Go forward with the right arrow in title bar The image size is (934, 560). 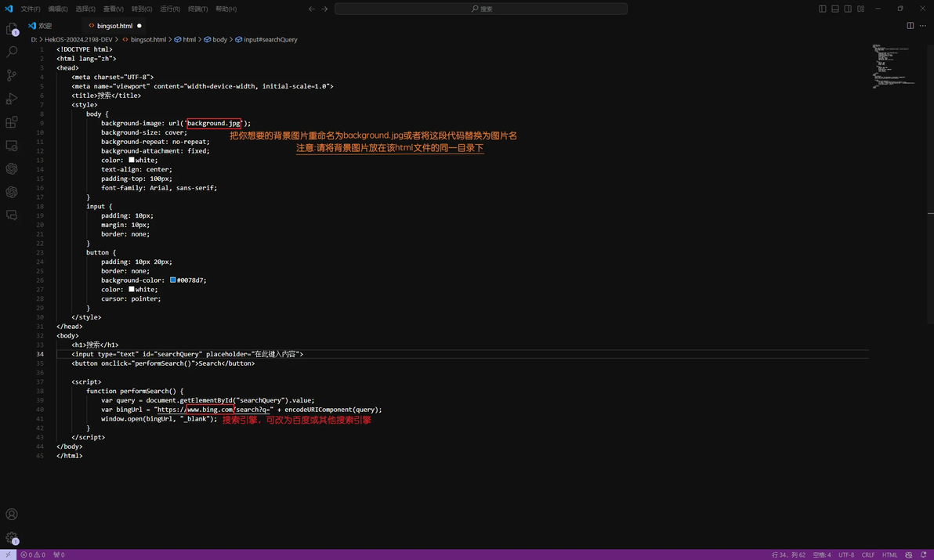coord(324,9)
